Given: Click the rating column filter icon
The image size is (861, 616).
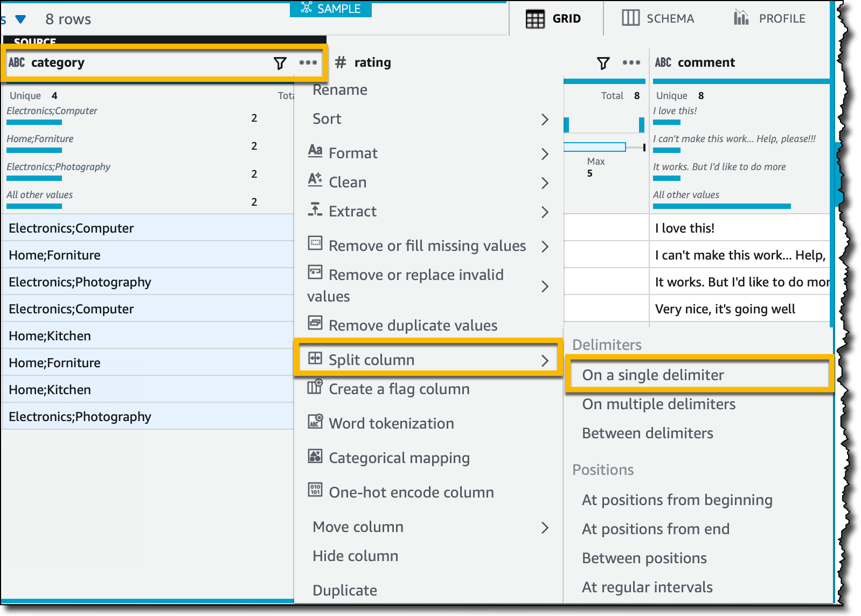Looking at the screenshot, I should tap(603, 63).
